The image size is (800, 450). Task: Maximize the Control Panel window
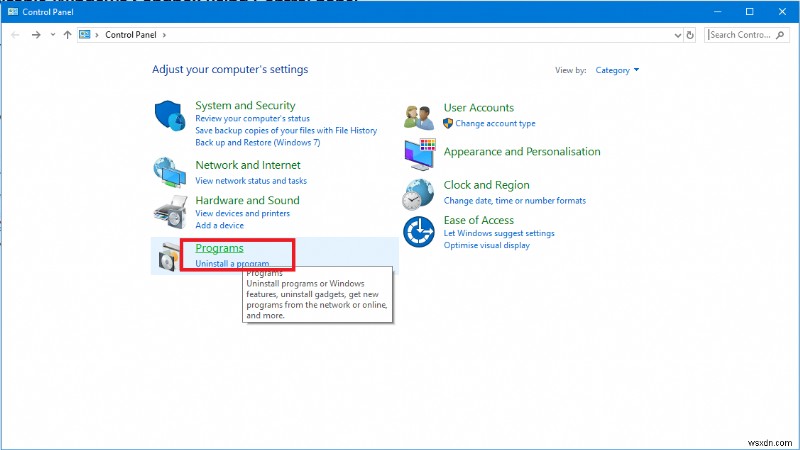749,11
